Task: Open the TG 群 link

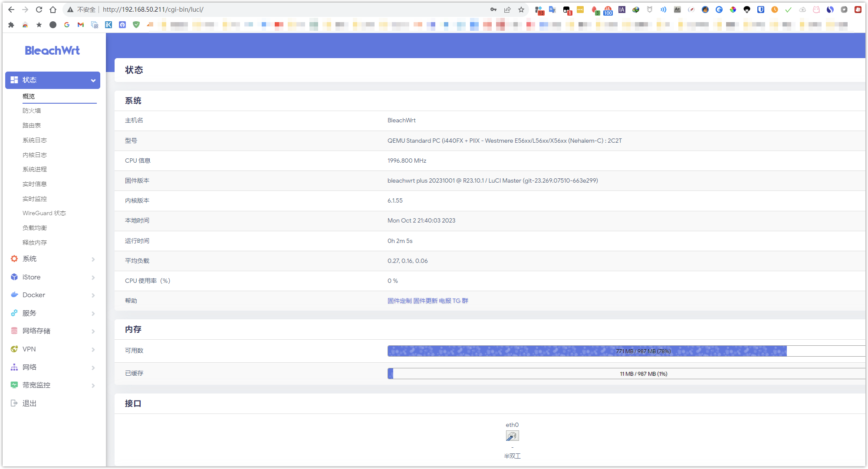Action: tap(460, 301)
